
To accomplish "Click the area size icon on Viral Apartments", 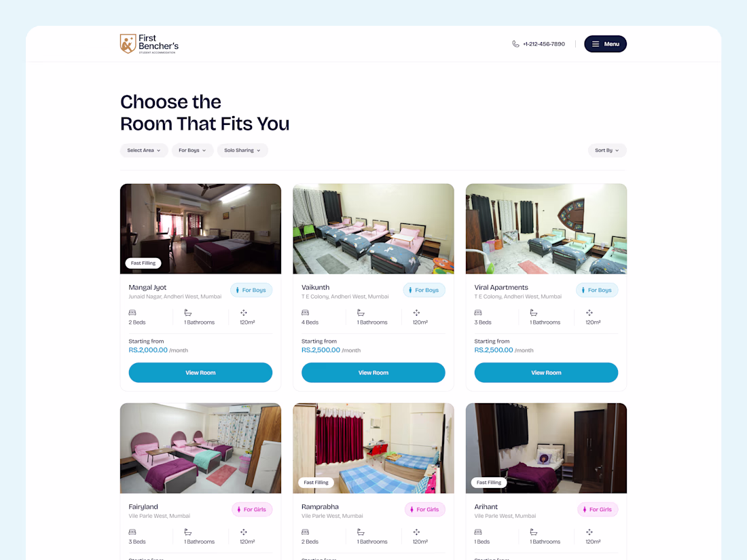I will point(589,313).
